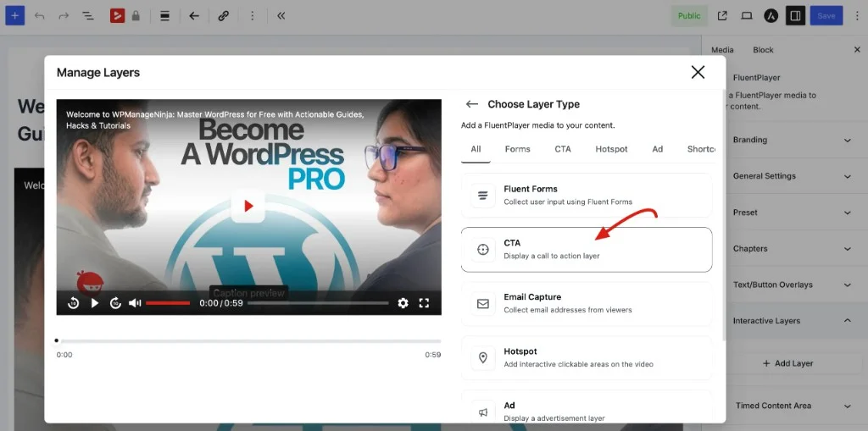Click the ninja logo on video
Viewport: 868px width, 431px height.
(90, 283)
